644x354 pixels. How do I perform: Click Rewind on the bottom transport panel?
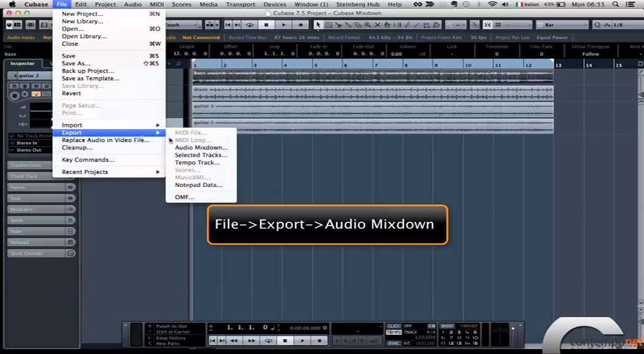tap(234, 340)
